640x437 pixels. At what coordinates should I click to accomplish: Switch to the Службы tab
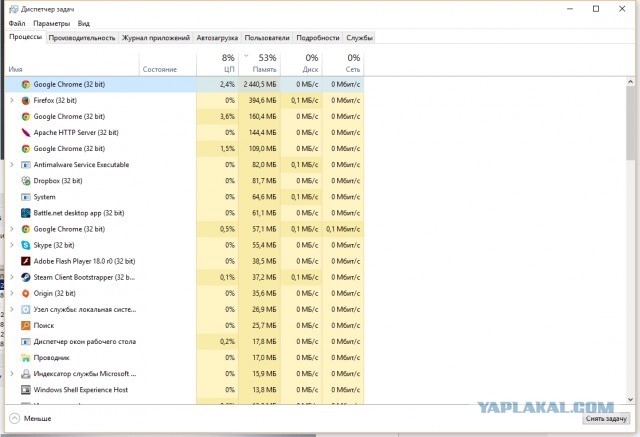pos(359,38)
